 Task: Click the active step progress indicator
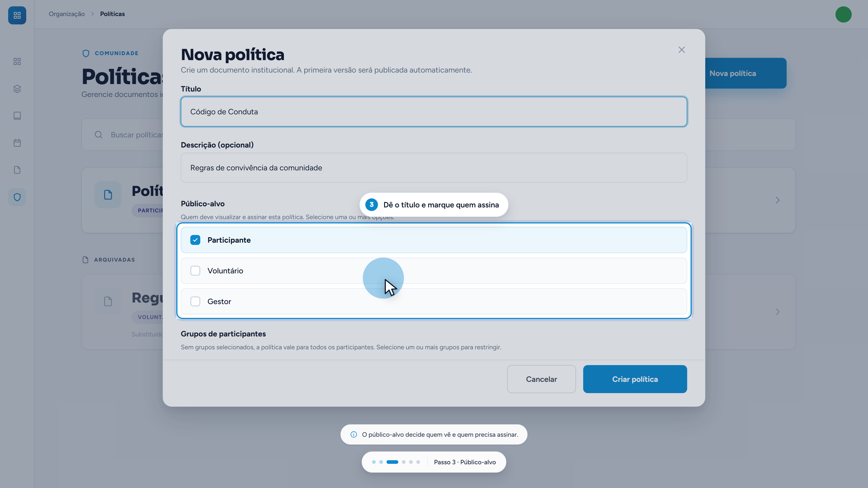(392, 462)
